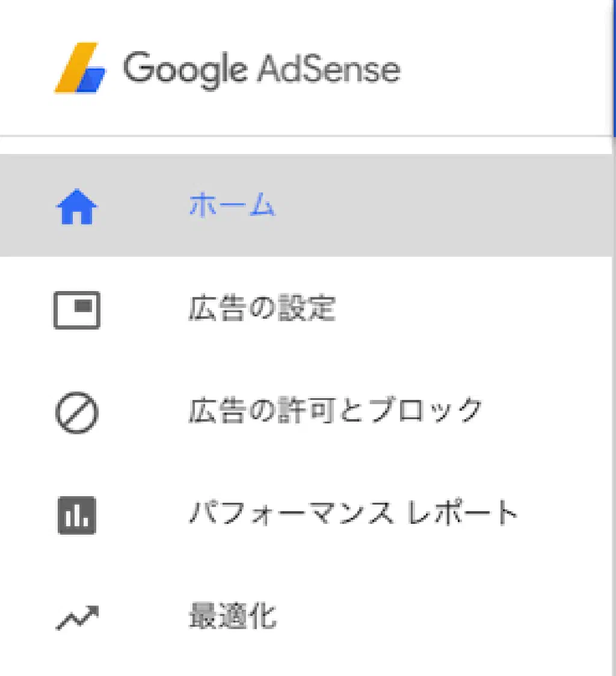
Task: Click the blue shape in the AdSense logo
Action: (91, 79)
